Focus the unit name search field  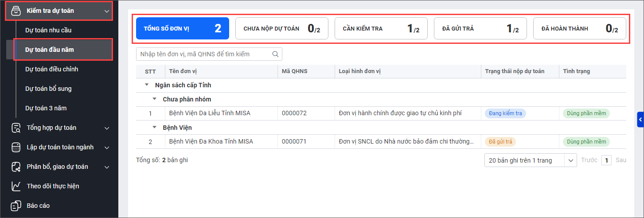pos(203,54)
